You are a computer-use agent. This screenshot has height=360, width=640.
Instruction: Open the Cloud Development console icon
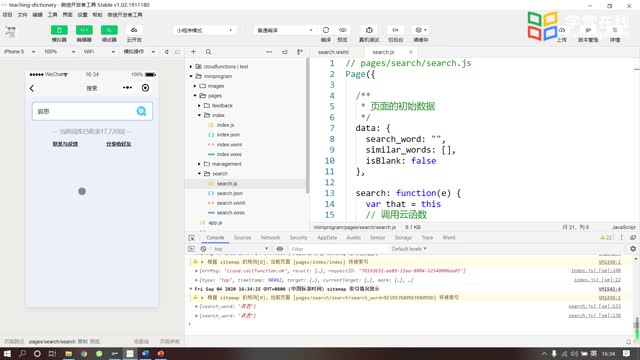point(134,30)
